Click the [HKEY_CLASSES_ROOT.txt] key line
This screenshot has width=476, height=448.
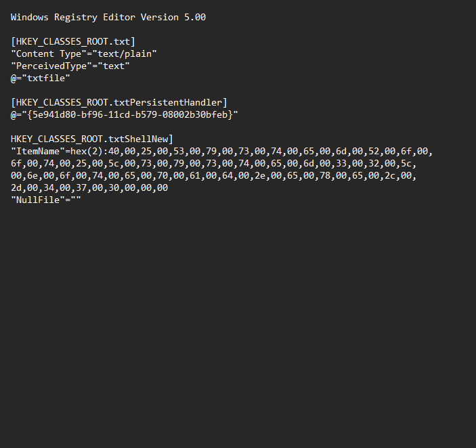[x=73, y=41]
